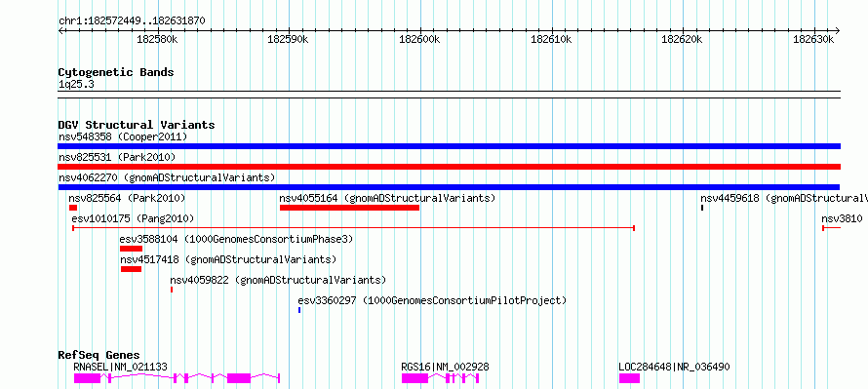
Task: Open the nsv4059822 (gnomADStructuralVariants) label
Action: (278, 280)
